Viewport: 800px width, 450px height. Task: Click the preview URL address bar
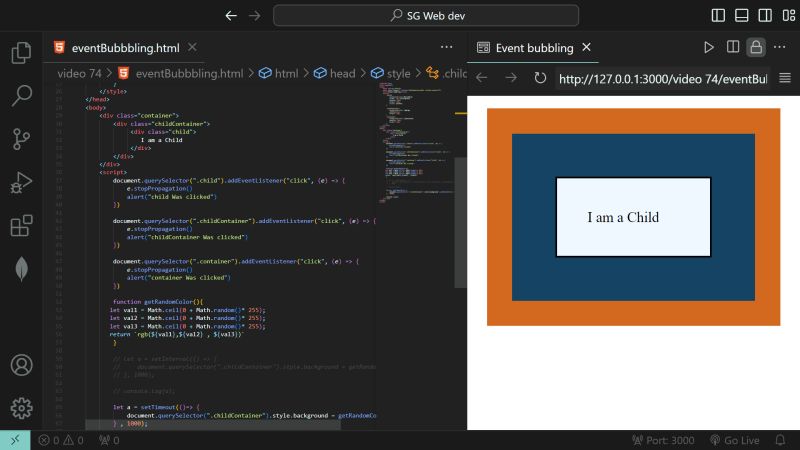click(x=663, y=79)
